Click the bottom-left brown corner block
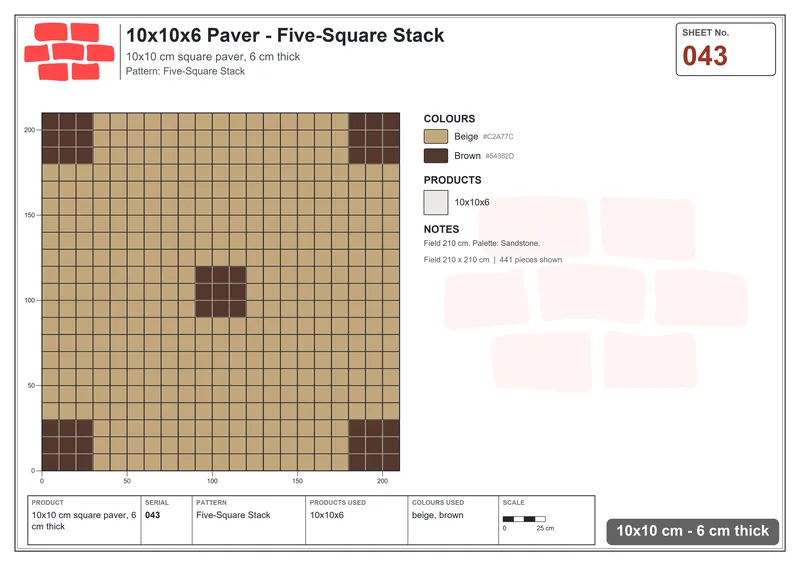 [67, 445]
